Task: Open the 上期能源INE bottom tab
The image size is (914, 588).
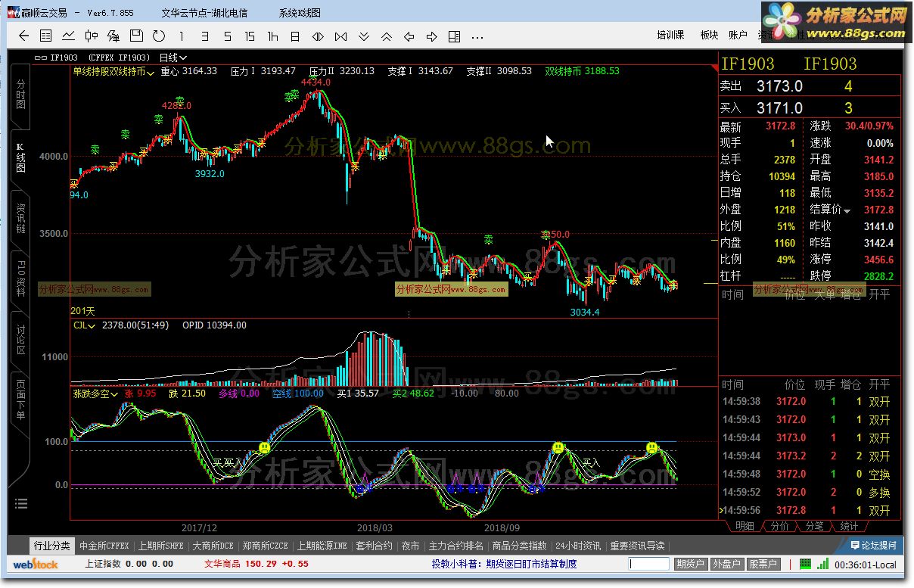Action: coord(322,546)
